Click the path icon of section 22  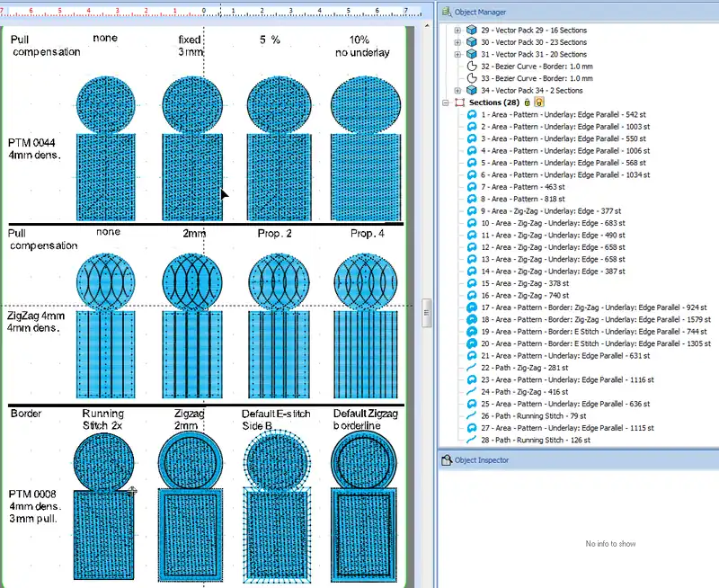pyautogui.click(x=472, y=368)
